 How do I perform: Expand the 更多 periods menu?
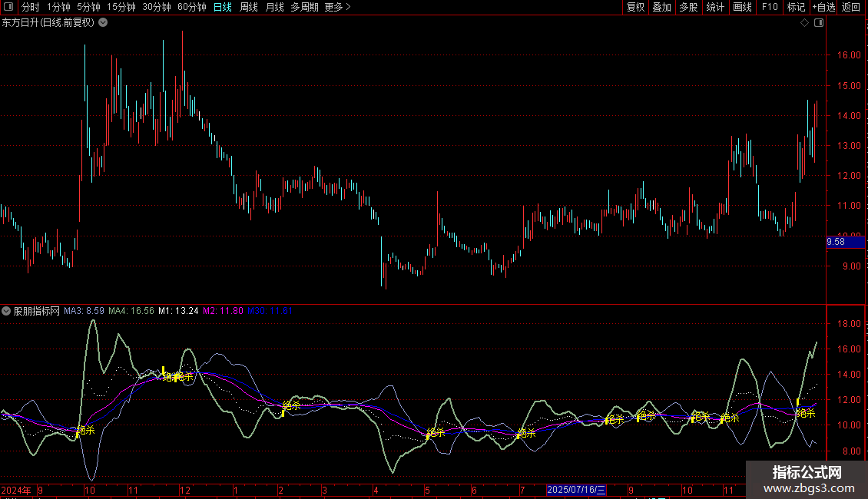[337, 7]
